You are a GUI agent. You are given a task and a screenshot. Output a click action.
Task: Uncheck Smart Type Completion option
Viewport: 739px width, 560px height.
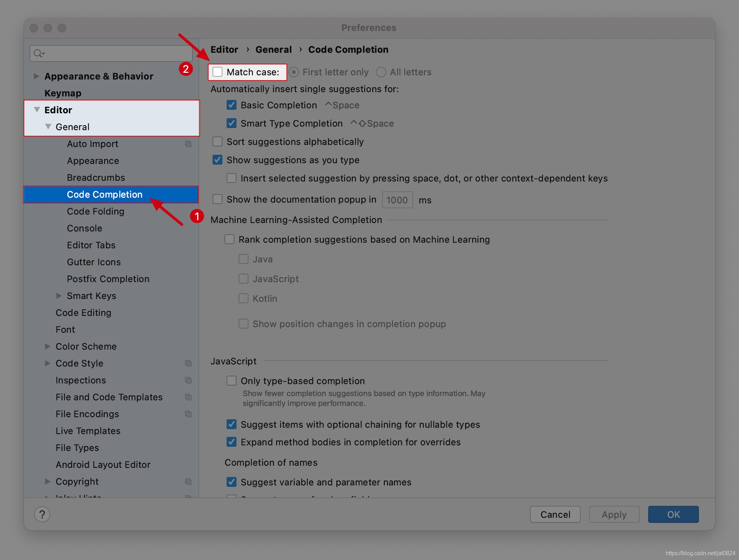(232, 123)
